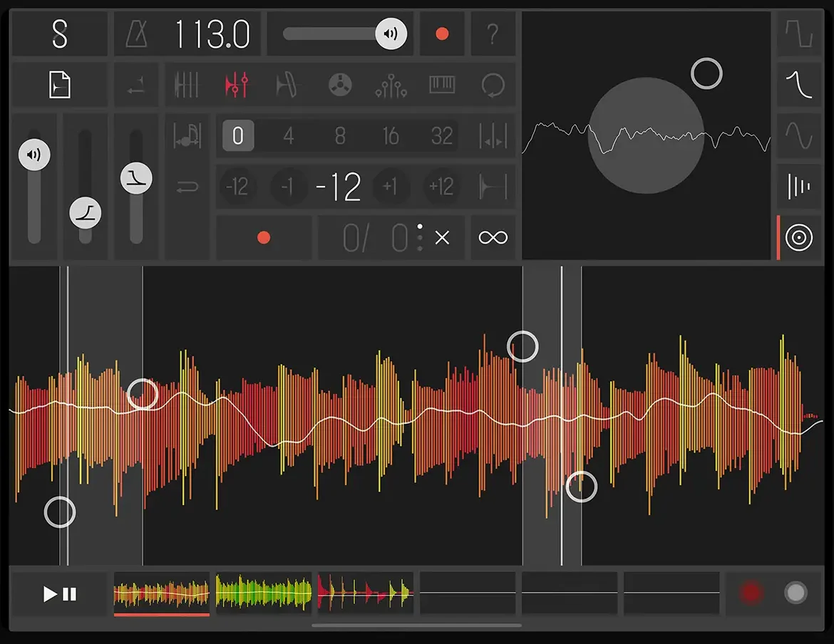
Task: Click the gray circle button bottom bar
Action: click(796, 593)
